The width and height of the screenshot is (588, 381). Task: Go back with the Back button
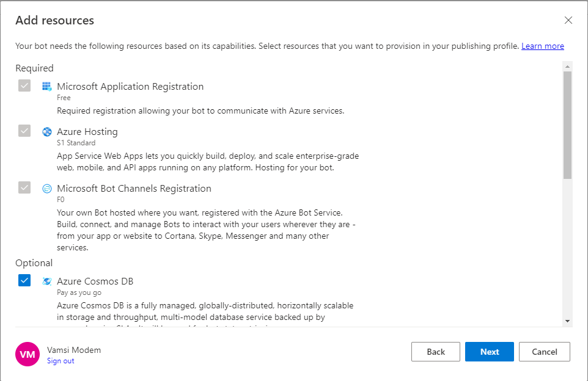(x=436, y=352)
